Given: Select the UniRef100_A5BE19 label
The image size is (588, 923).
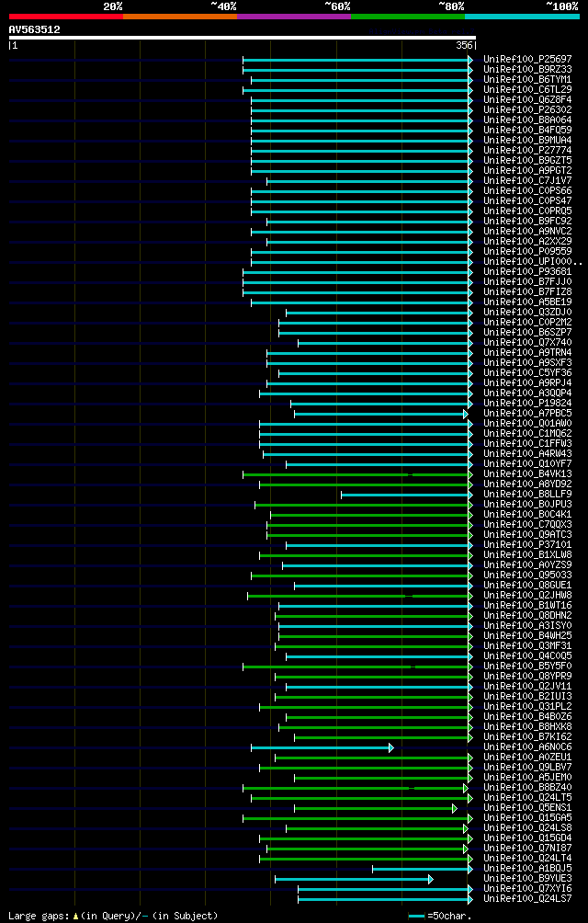Looking at the screenshot, I should 527,302.
